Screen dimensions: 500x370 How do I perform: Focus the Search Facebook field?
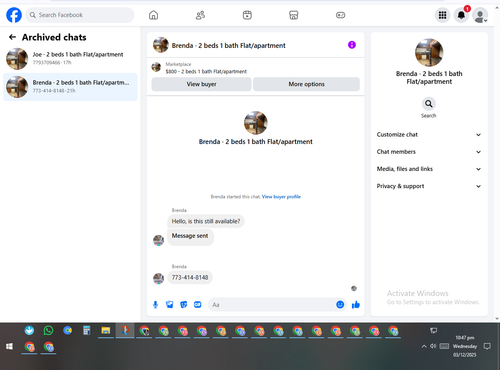pos(80,15)
